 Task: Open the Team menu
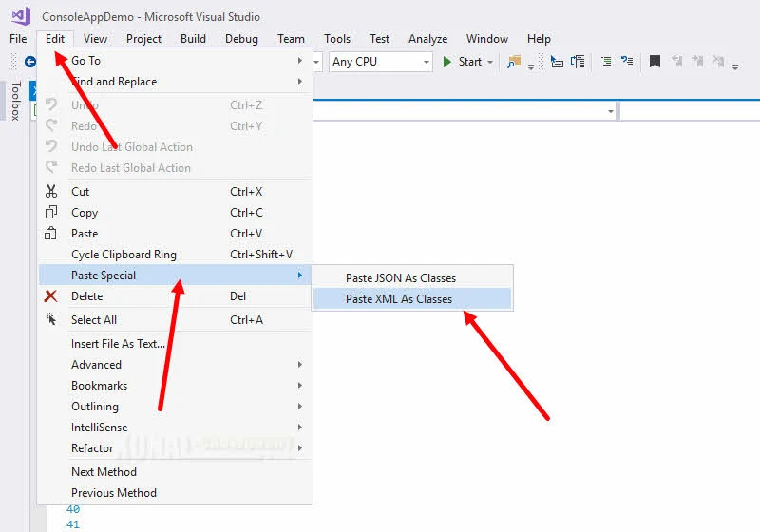292,39
